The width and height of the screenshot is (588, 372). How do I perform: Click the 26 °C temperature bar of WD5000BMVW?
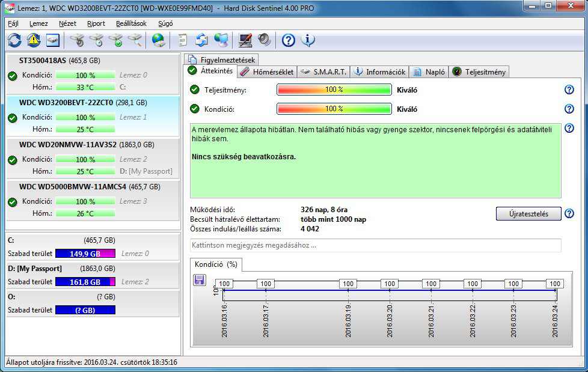pyautogui.click(x=85, y=213)
